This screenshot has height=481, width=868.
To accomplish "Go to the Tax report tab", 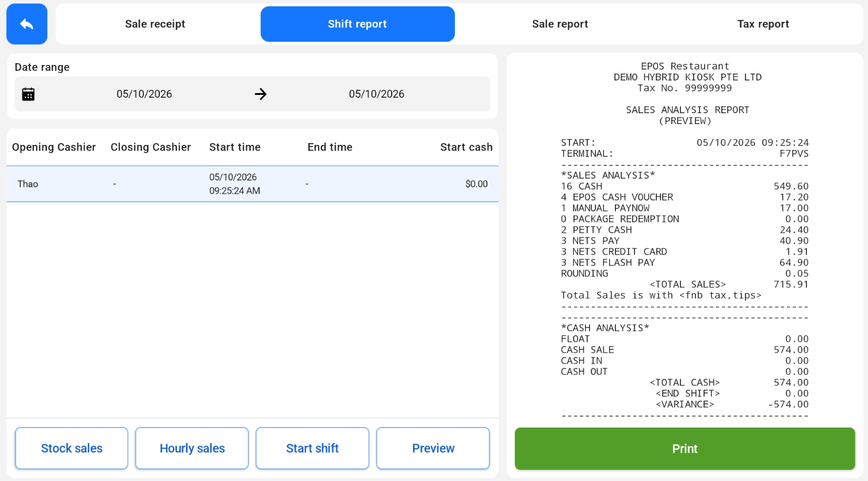I will click(763, 24).
